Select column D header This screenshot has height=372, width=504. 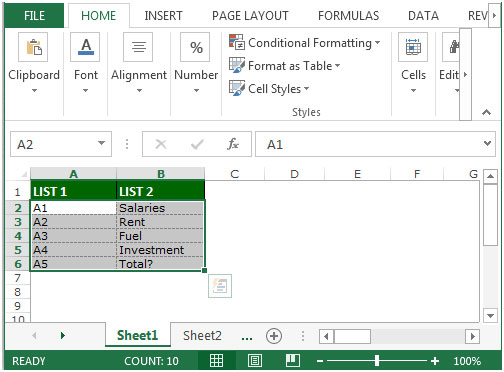tap(294, 174)
